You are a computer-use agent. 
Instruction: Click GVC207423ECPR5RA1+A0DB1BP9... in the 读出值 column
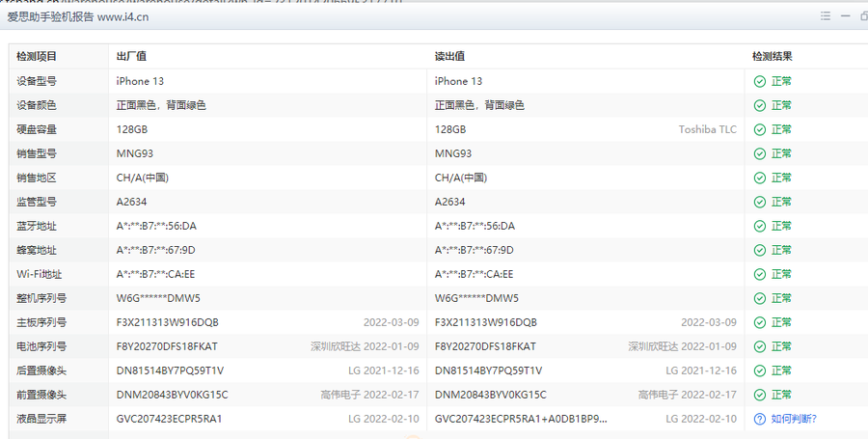(x=521, y=419)
